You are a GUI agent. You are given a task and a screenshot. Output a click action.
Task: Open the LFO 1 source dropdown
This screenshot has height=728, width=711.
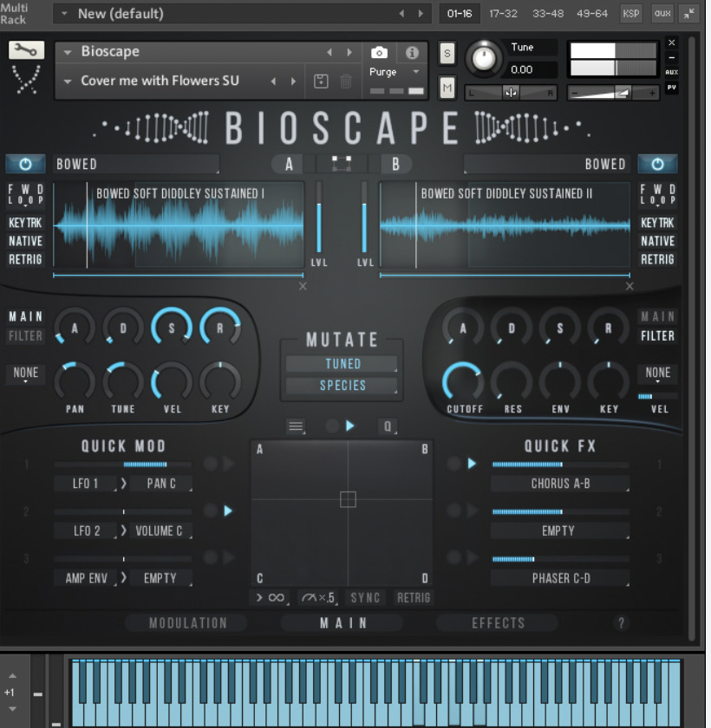(86, 484)
